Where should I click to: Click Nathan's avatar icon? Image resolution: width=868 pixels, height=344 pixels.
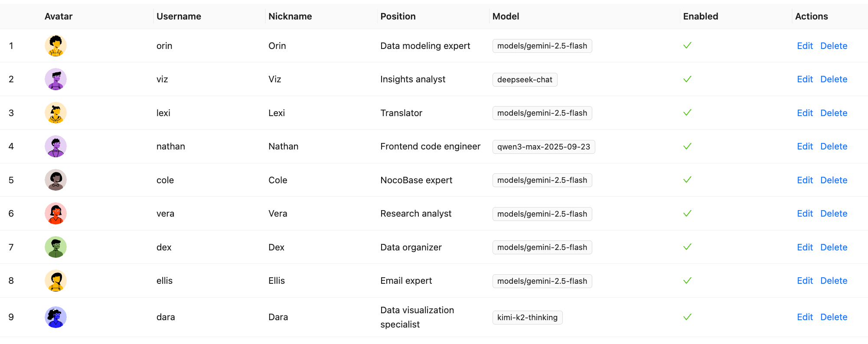click(55, 146)
